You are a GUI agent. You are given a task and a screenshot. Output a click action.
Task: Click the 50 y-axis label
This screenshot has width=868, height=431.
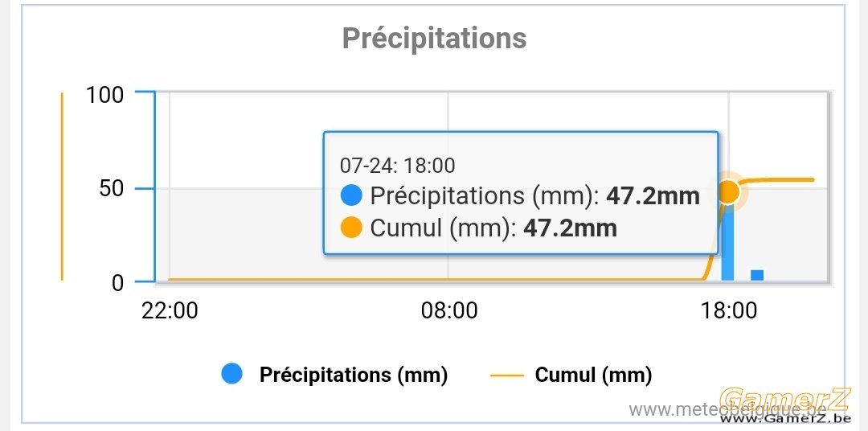coord(112,189)
